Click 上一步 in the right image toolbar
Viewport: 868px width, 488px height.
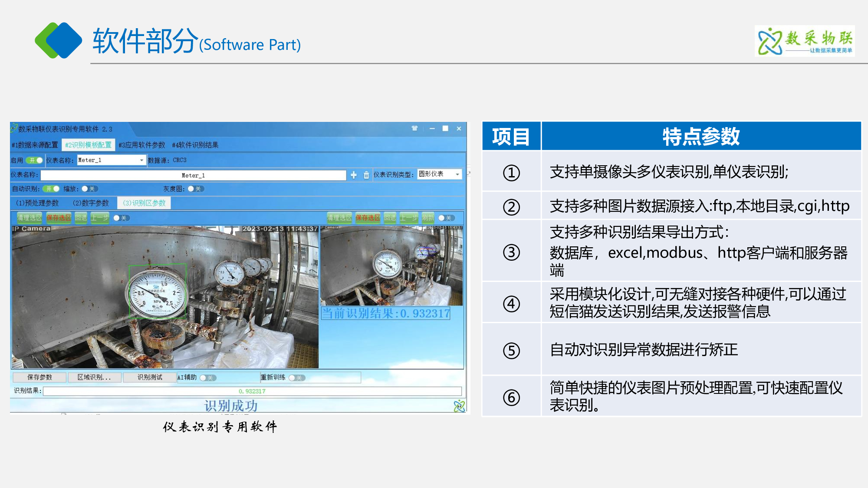[409, 218]
